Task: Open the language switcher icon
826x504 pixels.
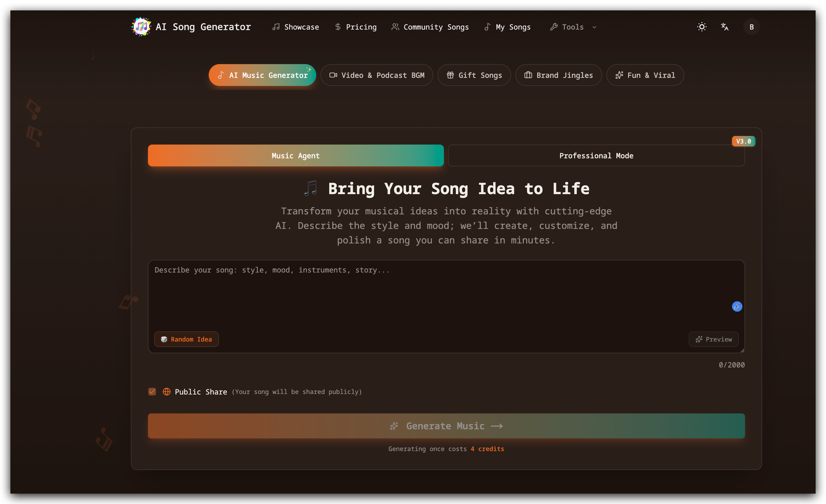Action: pyautogui.click(x=725, y=27)
